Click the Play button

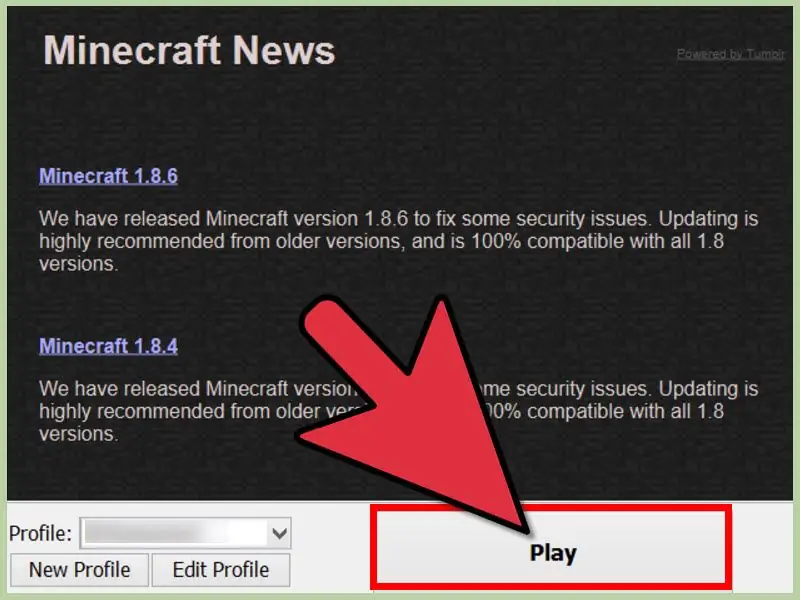[x=551, y=547]
